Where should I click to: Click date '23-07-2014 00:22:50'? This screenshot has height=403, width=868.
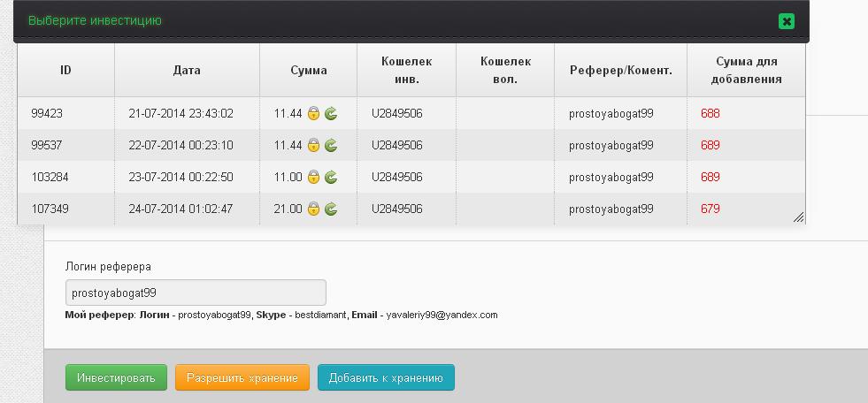pyautogui.click(x=181, y=178)
